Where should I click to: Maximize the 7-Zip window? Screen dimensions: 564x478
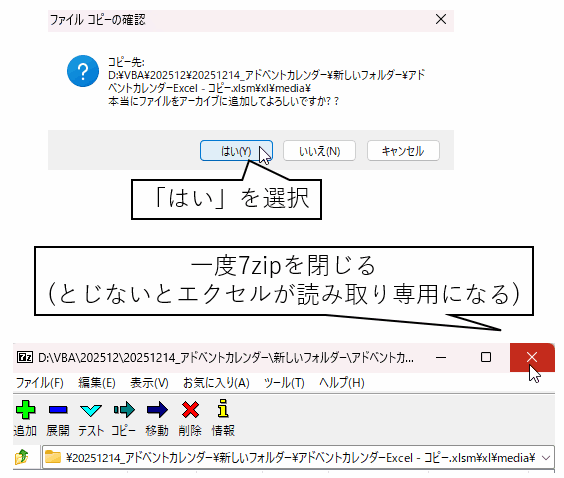pos(486,357)
